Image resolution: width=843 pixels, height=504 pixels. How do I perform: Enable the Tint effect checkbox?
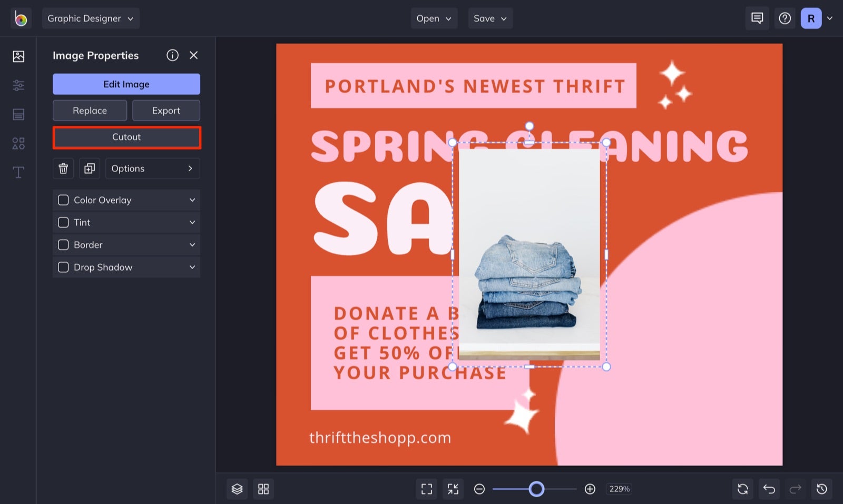(x=63, y=222)
